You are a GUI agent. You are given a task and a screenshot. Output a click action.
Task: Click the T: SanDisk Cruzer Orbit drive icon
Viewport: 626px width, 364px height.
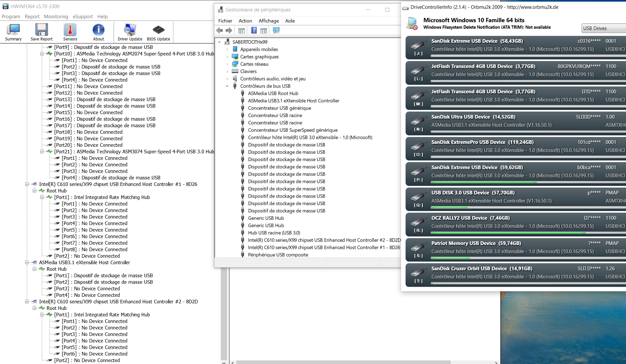click(418, 273)
